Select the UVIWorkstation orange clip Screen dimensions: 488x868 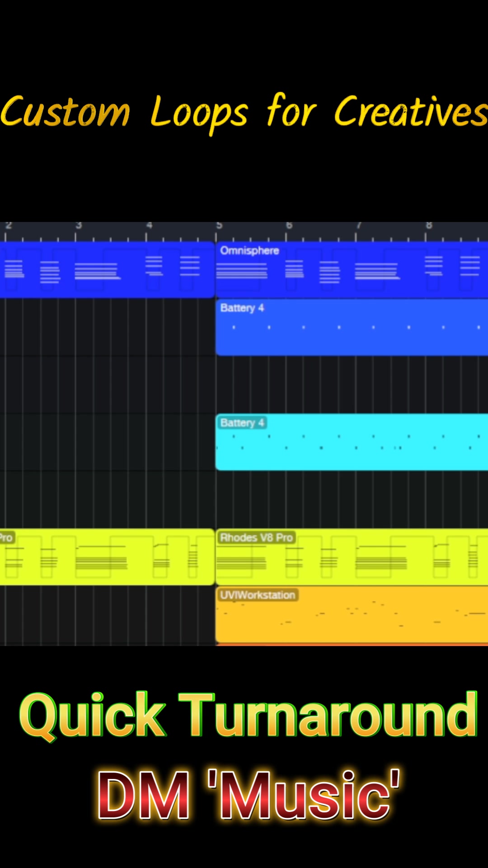(x=352, y=615)
